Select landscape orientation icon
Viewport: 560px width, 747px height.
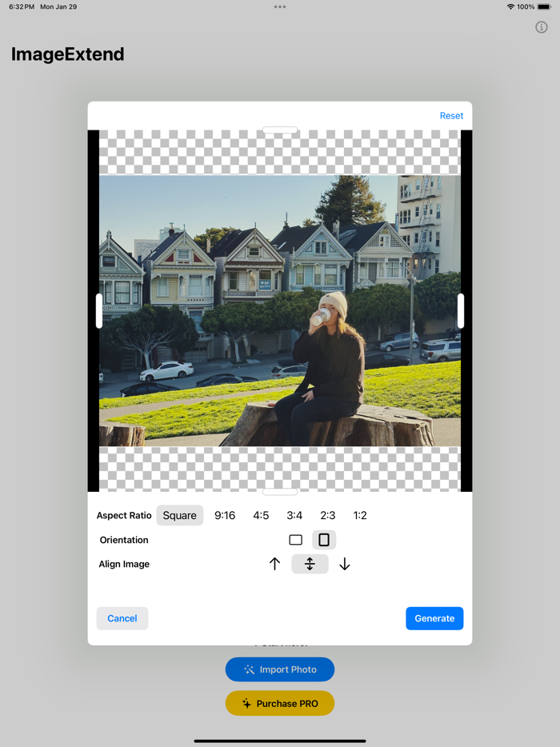pyautogui.click(x=295, y=540)
